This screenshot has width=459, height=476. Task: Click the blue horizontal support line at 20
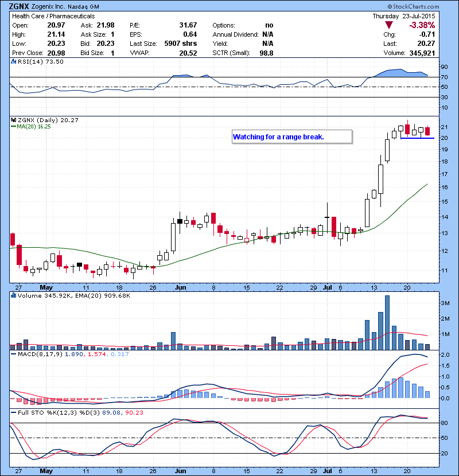point(417,138)
